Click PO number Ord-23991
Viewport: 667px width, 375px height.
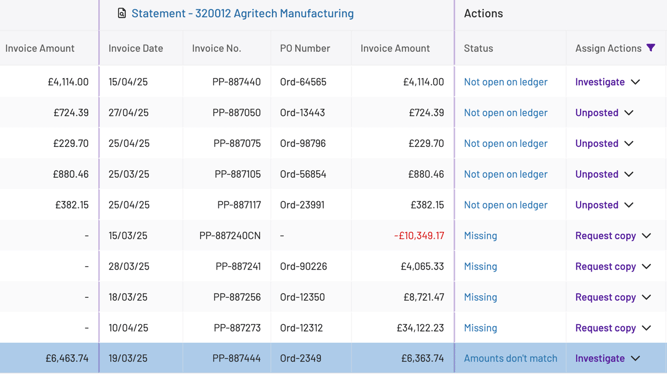(x=302, y=205)
